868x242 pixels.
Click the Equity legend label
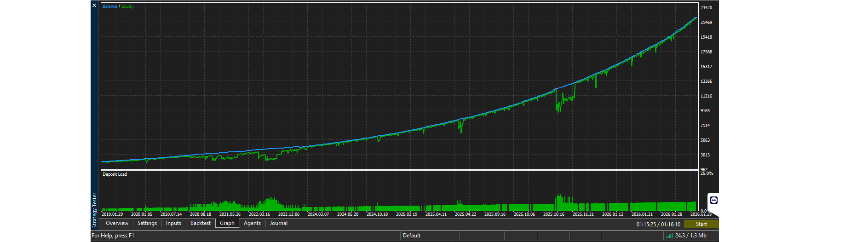click(127, 6)
